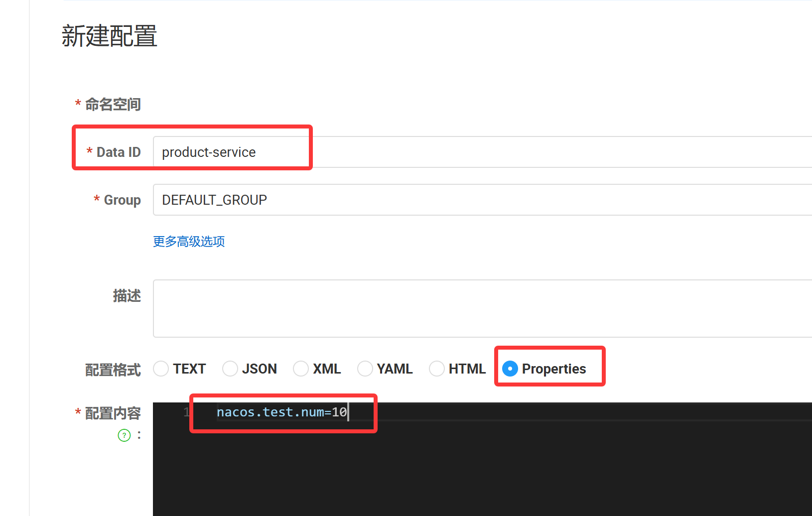Click the green help question-mark icon
This screenshot has height=516, width=812.
click(x=124, y=435)
